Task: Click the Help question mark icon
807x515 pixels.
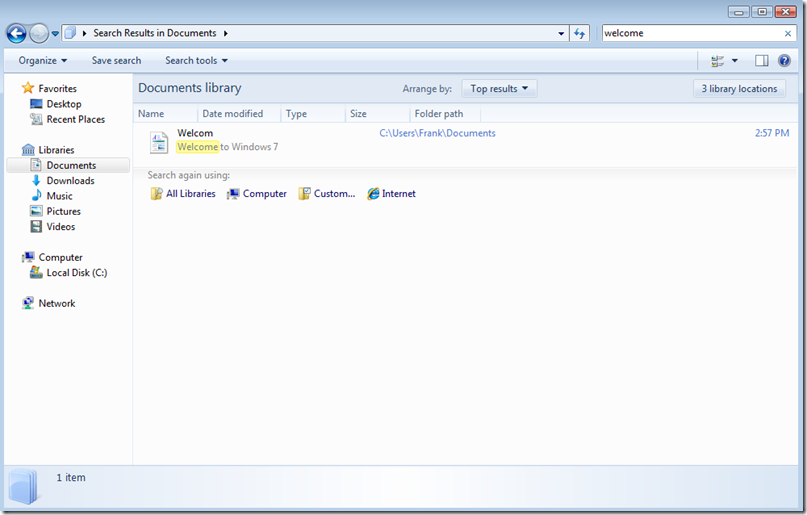Action: (x=784, y=61)
